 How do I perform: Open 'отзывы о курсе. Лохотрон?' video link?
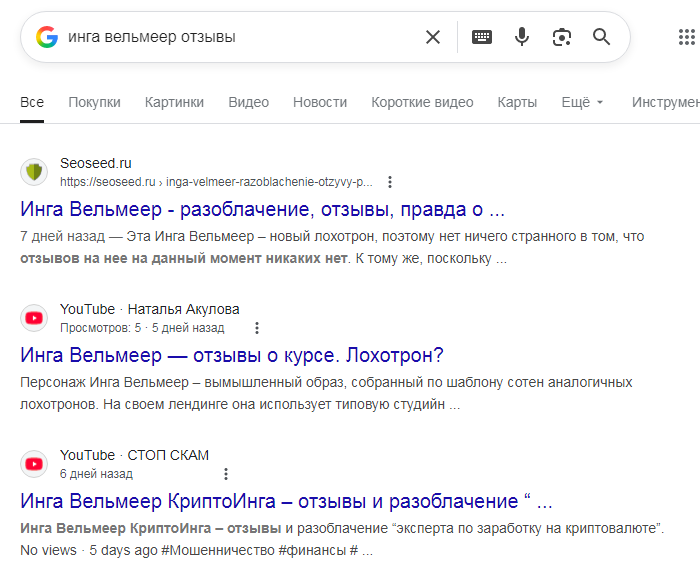(231, 355)
